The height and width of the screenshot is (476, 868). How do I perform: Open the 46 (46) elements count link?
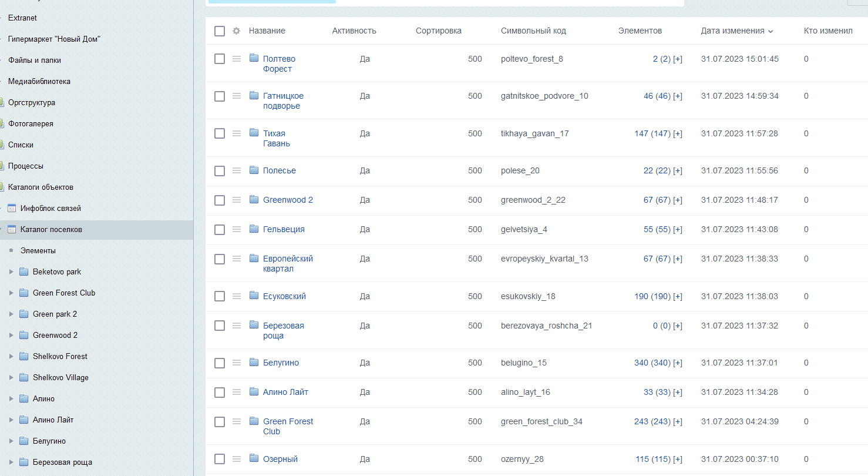pyautogui.click(x=657, y=96)
